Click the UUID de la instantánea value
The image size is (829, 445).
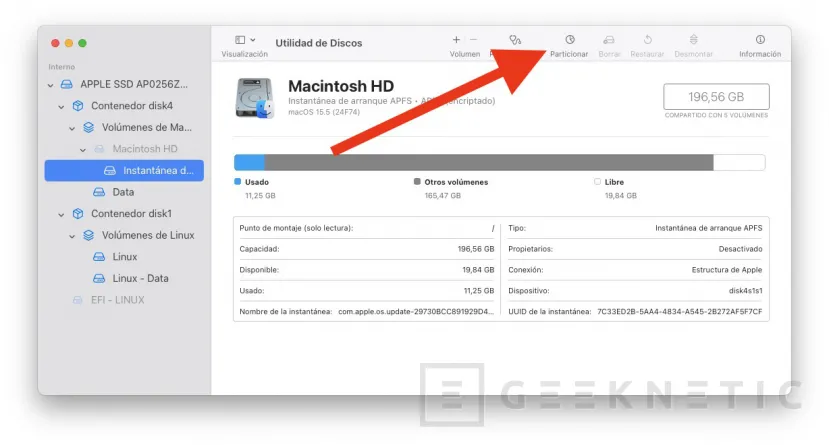pyautogui.click(x=680, y=312)
